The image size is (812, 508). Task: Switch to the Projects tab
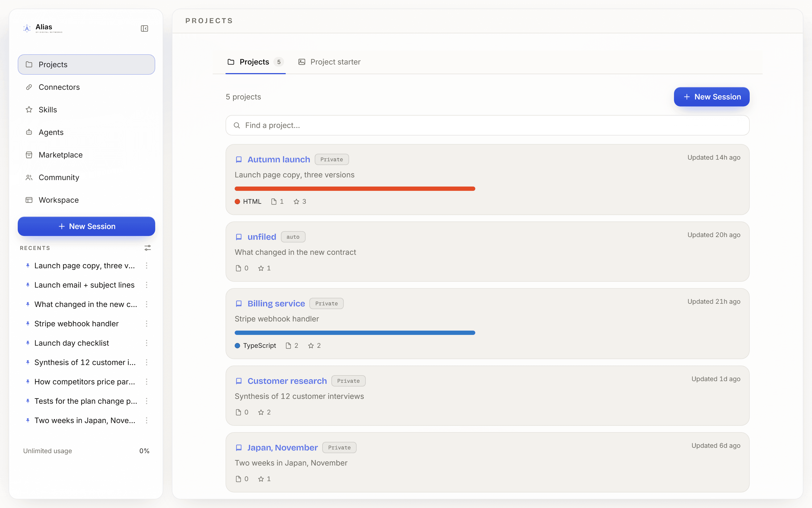pyautogui.click(x=255, y=62)
